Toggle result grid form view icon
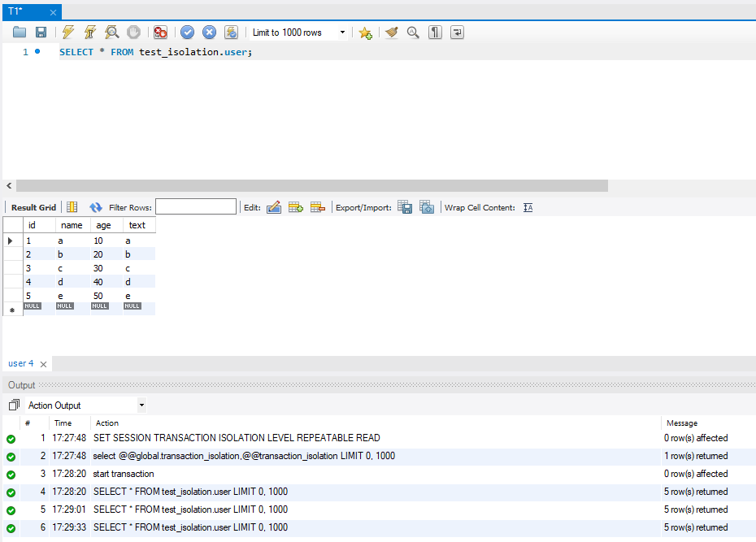 coord(72,207)
